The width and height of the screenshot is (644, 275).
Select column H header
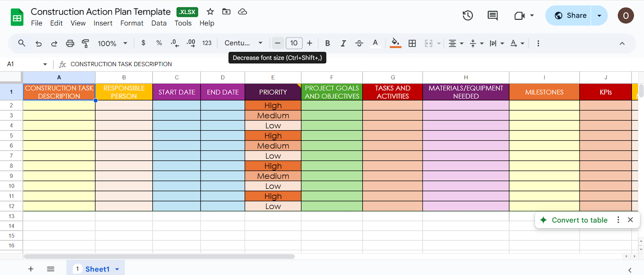click(466, 77)
